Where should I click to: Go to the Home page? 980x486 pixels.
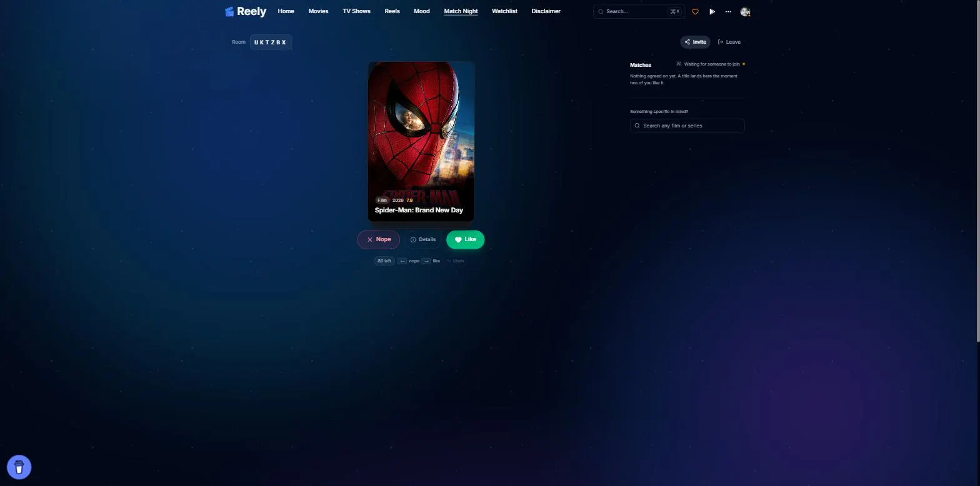click(286, 11)
